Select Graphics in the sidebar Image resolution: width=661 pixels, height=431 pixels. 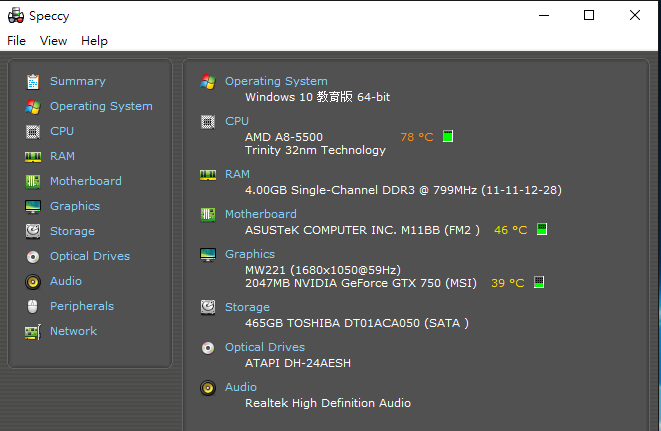point(75,206)
